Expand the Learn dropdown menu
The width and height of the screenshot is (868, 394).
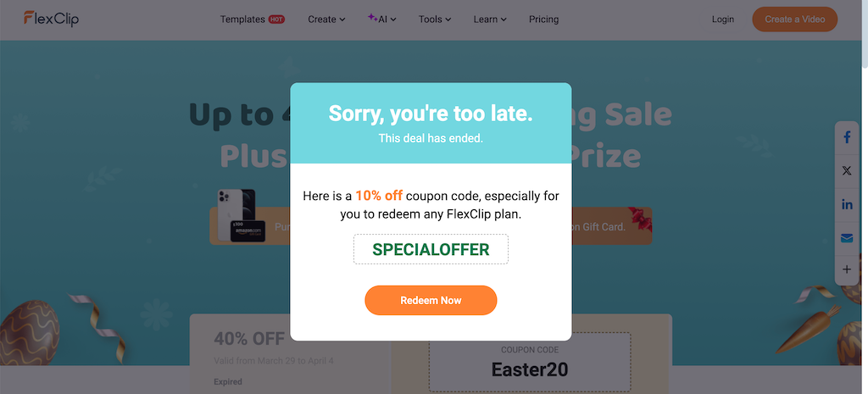pyautogui.click(x=490, y=19)
